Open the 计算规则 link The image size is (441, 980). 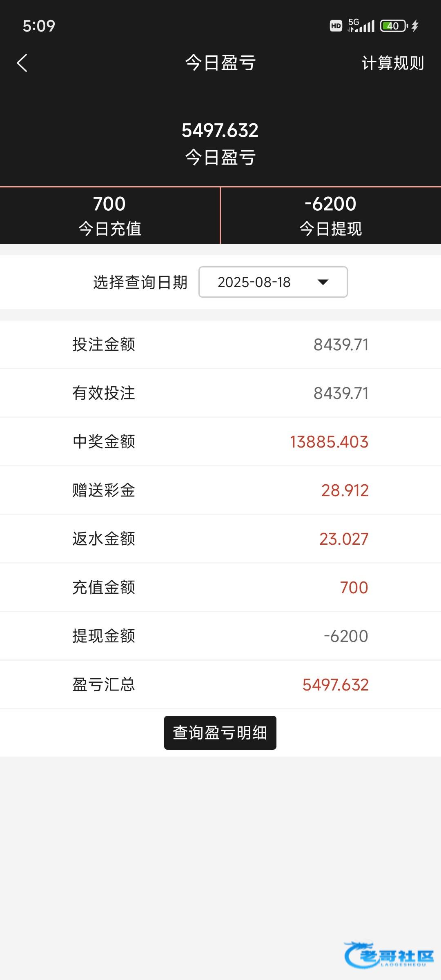[392, 63]
